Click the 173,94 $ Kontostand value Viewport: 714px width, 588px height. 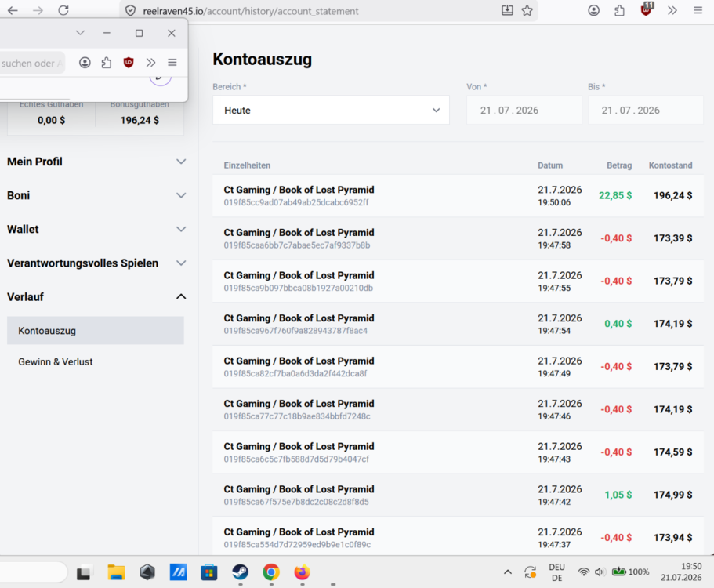[673, 538]
